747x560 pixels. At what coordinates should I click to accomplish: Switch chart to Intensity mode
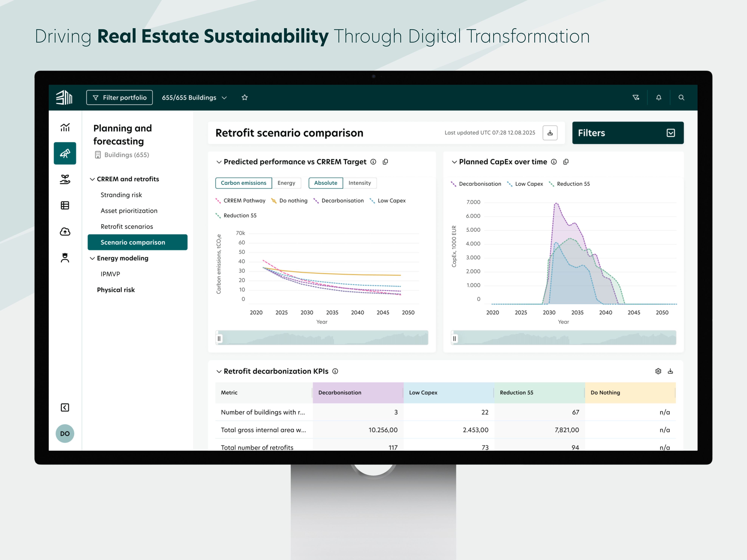click(x=359, y=183)
